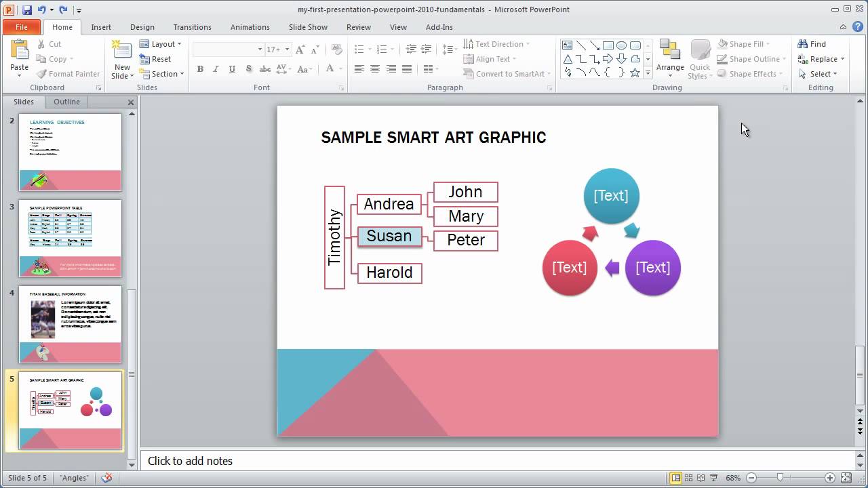Close the Slides/Outline pane
The image size is (868, 488).
[131, 102]
